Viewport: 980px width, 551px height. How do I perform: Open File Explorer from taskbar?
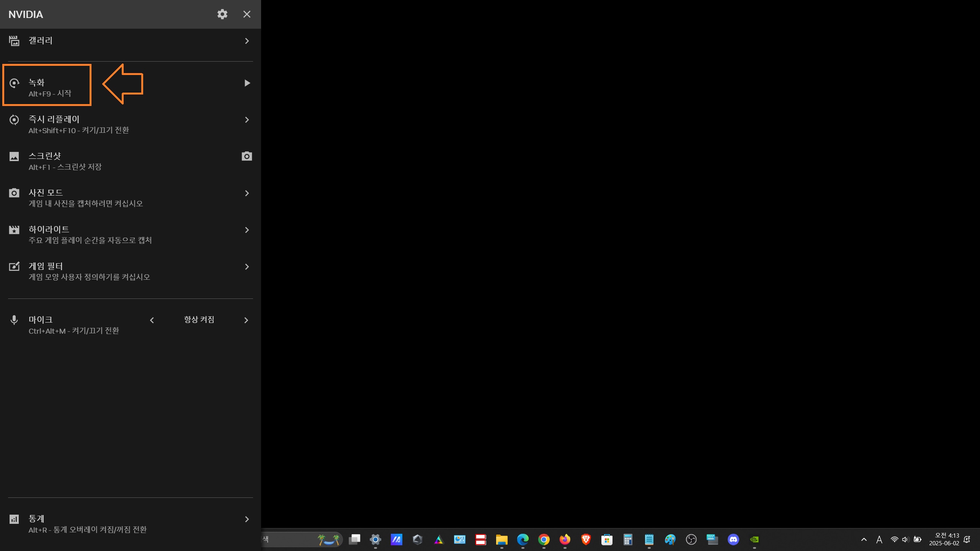tap(502, 540)
